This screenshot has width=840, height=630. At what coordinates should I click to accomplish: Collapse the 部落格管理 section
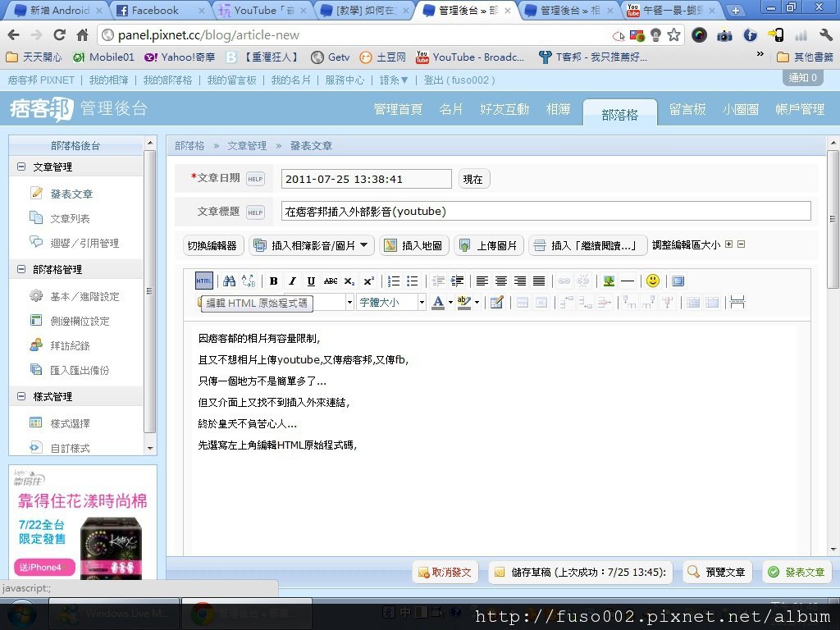point(21,269)
